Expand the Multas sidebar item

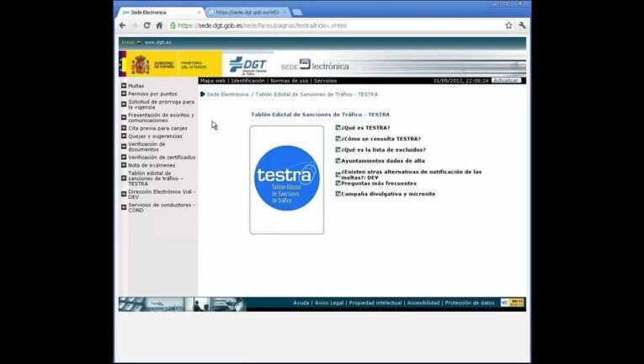click(124, 86)
